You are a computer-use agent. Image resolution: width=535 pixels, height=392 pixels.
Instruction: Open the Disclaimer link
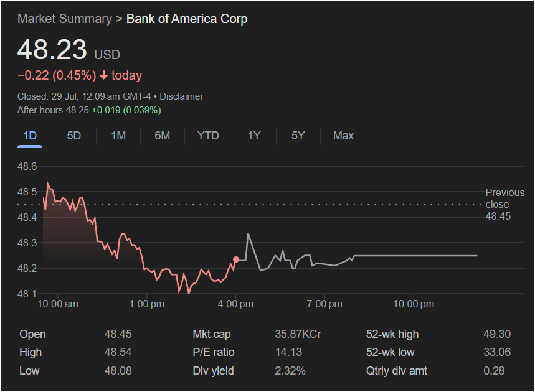[x=181, y=96]
